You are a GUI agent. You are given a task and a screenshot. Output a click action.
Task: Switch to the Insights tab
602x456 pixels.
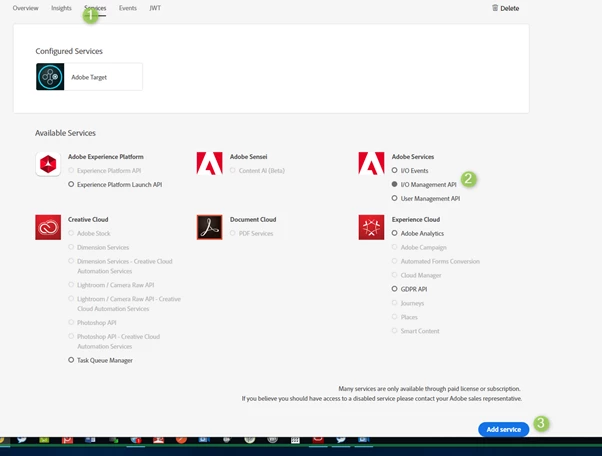61,8
